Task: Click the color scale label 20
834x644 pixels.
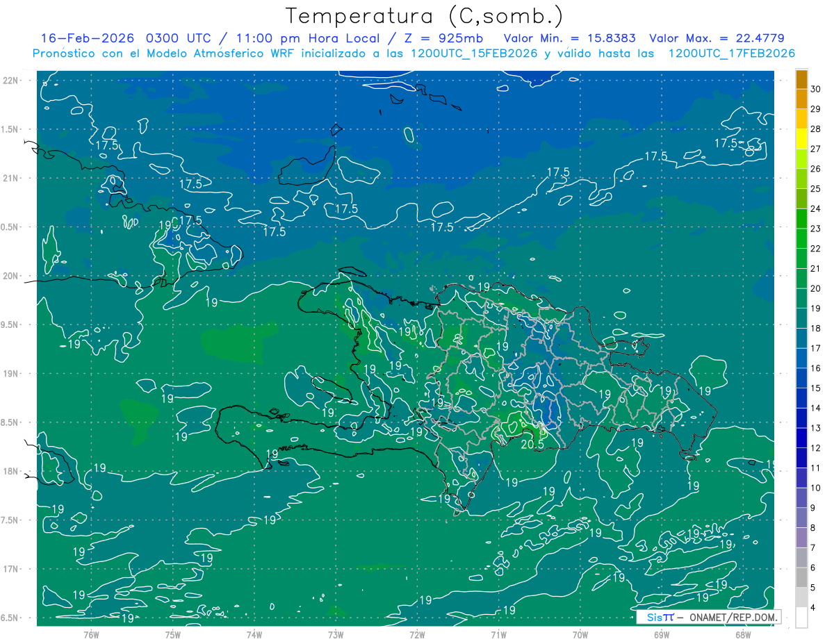Action: (816, 288)
